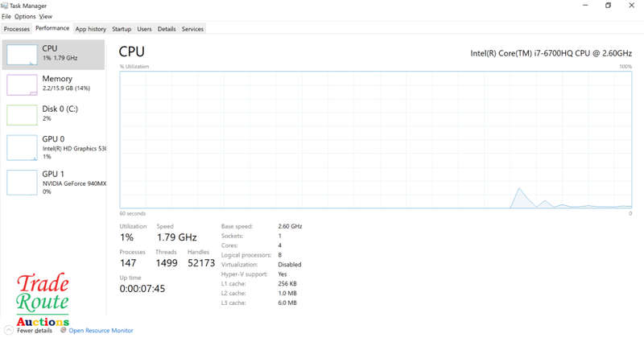Click the Hyper-V support Yes value
The image size is (644, 342).
pos(283,274)
